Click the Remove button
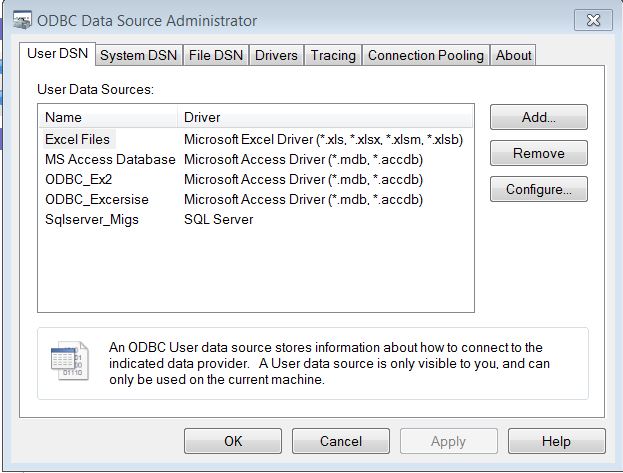This screenshot has height=473, width=623. pos(538,153)
